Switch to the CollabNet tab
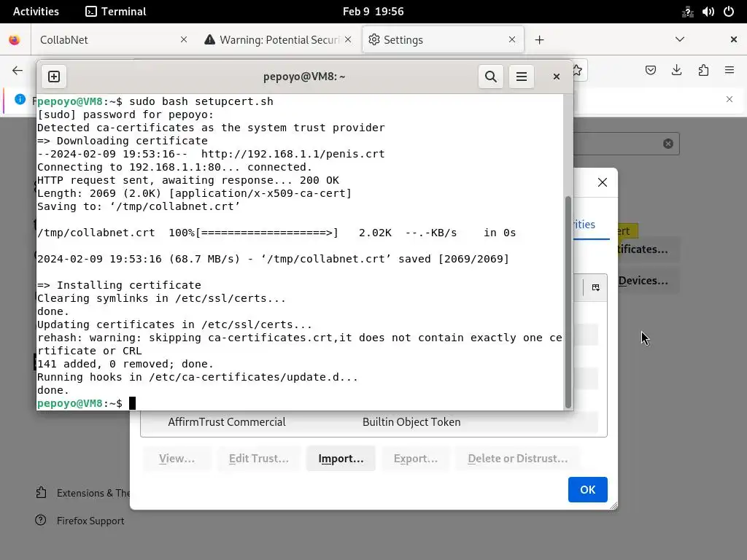The width and height of the screenshot is (747, 560). pos(107,40)
